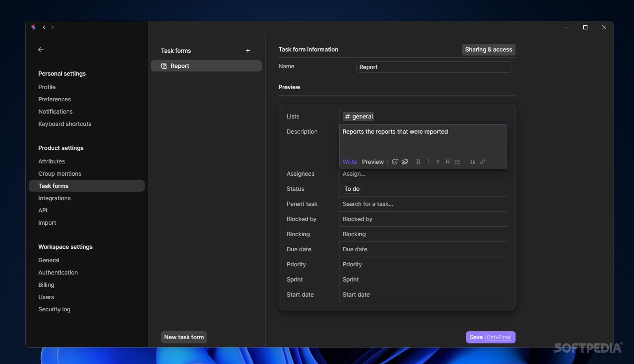
Task: Apply heading formatting in description
Action: [448, 162]
